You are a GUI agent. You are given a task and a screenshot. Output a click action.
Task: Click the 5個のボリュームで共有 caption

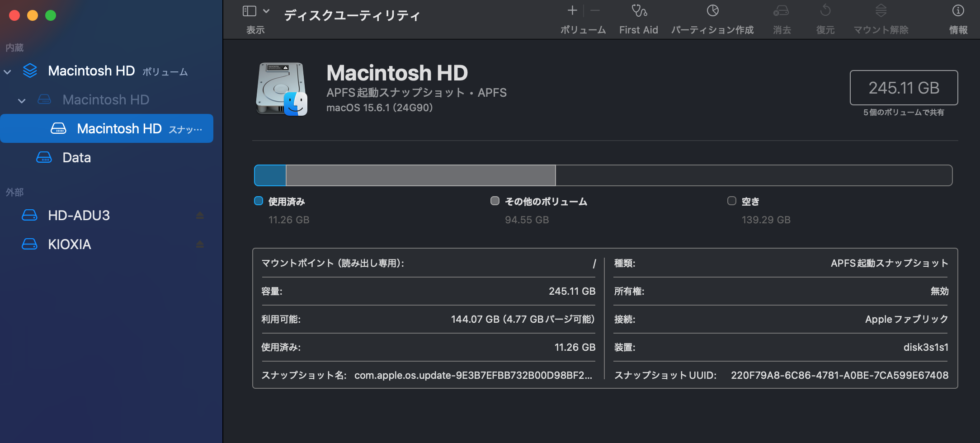tap(904, 112)
